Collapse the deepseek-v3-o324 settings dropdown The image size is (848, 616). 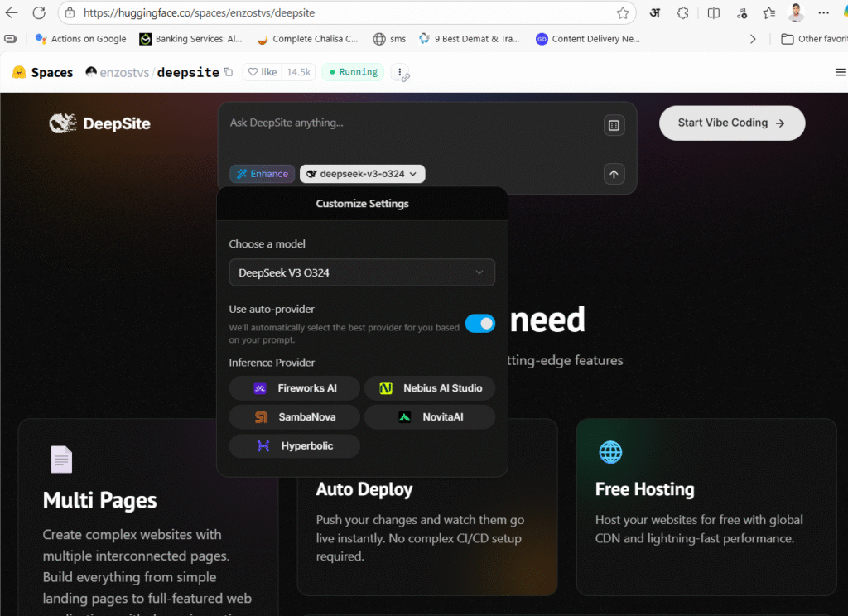coord(363,174)
